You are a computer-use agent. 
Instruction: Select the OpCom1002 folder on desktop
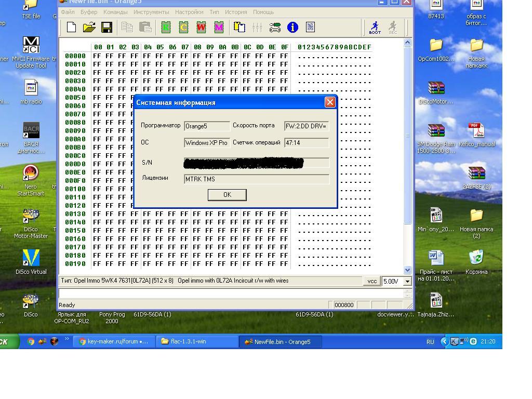pos(436,49)
